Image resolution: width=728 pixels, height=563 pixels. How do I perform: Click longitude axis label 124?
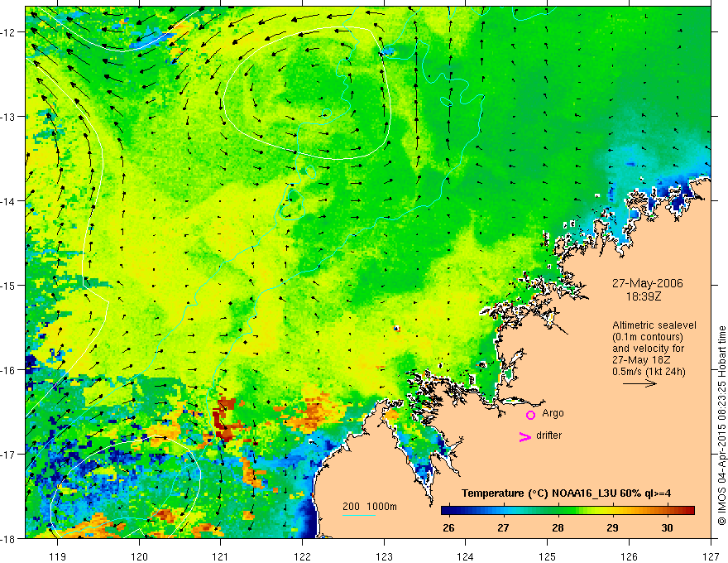coord(466,556)
